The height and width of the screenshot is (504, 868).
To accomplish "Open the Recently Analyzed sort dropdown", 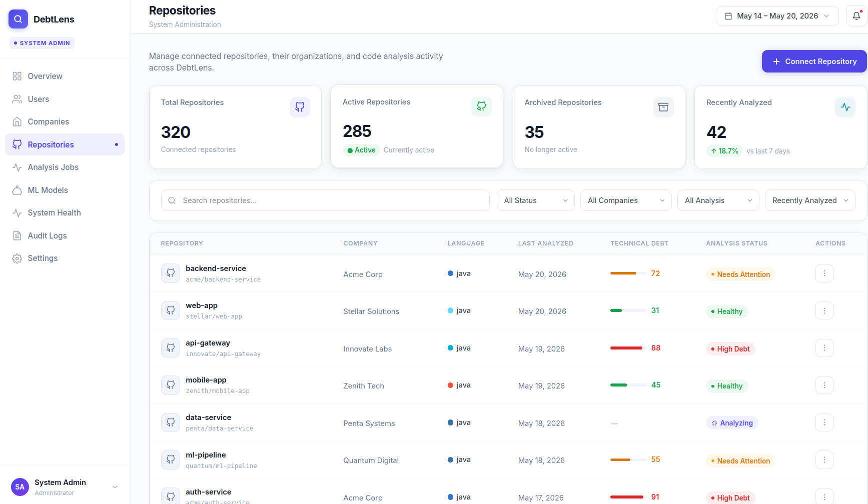I will tap(810, 200).
